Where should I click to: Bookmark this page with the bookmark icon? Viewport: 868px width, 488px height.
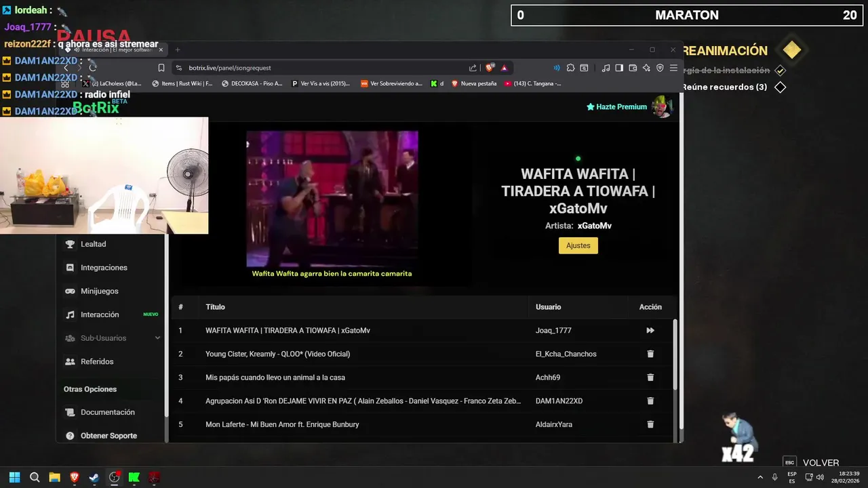161,68
